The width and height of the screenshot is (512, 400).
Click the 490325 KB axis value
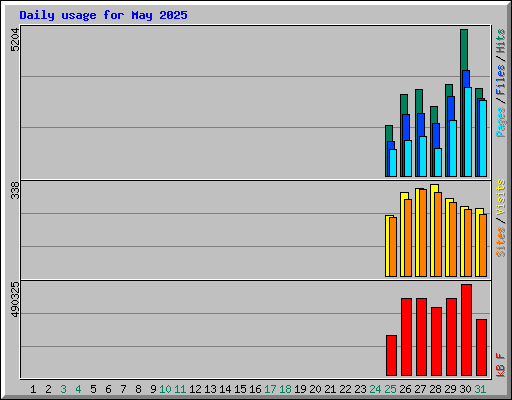tap(15, 299)
